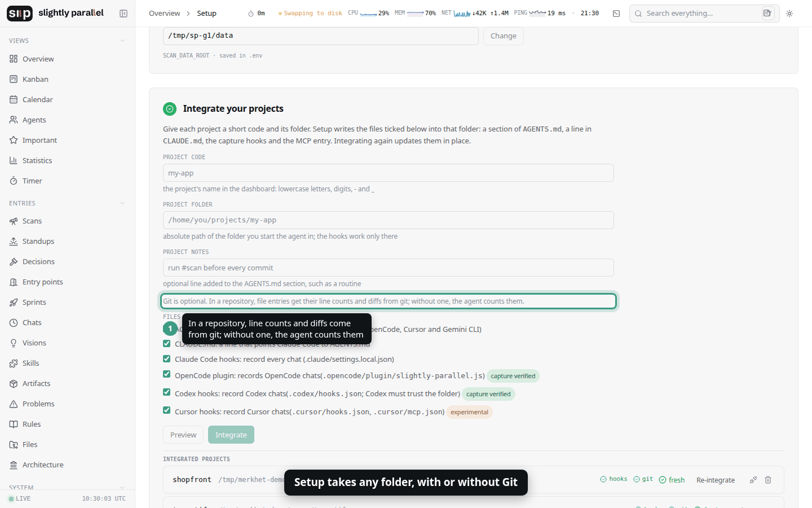Delete the shopfront project with the trash icon
The width and height of the screenshot is (812, 508).
coord(768,480)
